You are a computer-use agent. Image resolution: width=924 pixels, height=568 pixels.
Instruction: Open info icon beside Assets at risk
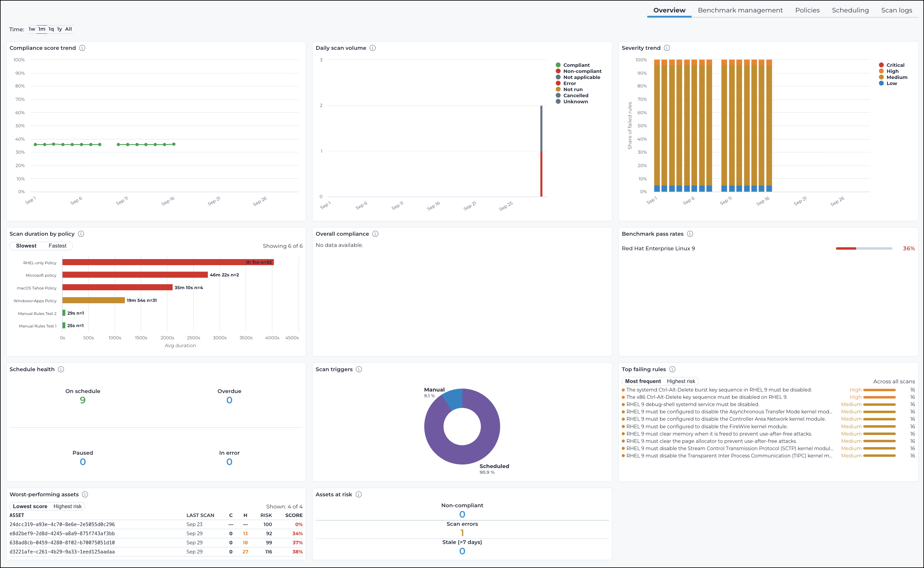(359, 494)
